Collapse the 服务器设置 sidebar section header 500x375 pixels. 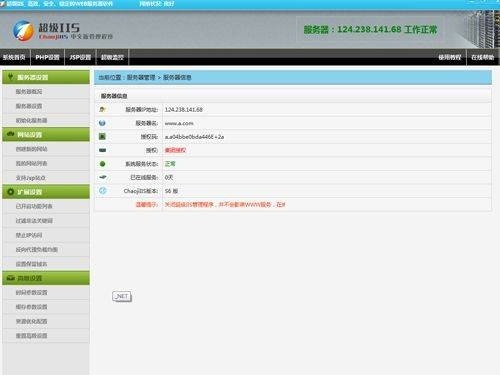46,77
